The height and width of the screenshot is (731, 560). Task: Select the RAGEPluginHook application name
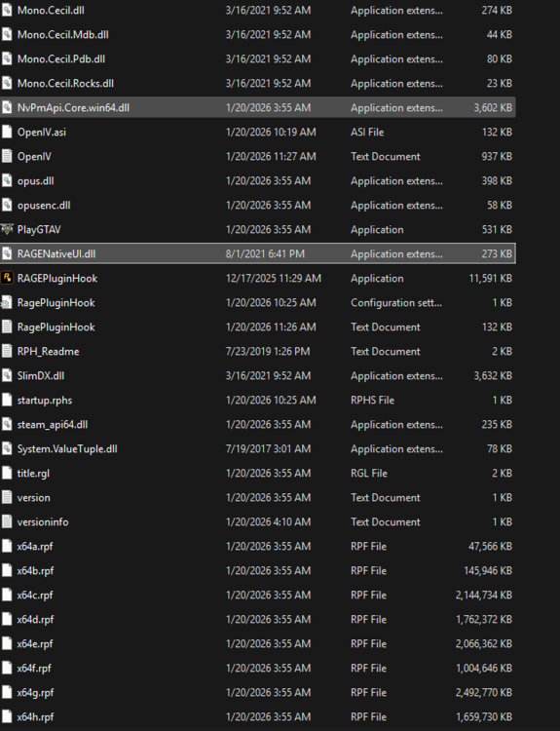click(57, 278)
